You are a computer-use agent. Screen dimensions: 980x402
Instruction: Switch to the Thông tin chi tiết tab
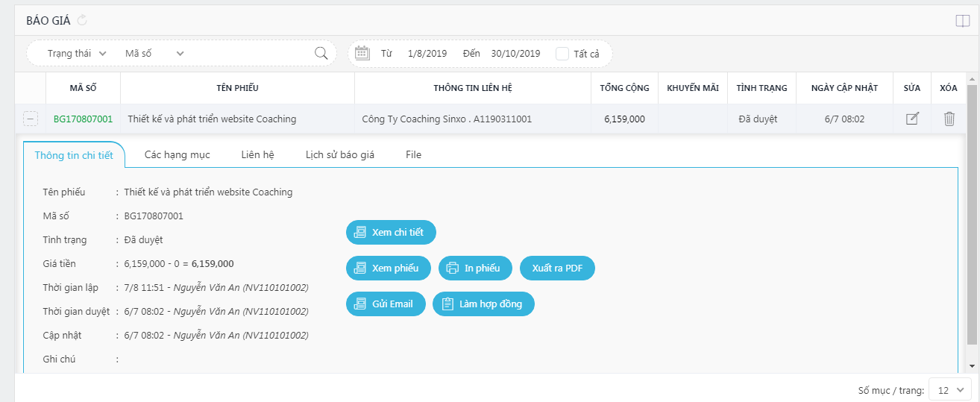(74, 155)
